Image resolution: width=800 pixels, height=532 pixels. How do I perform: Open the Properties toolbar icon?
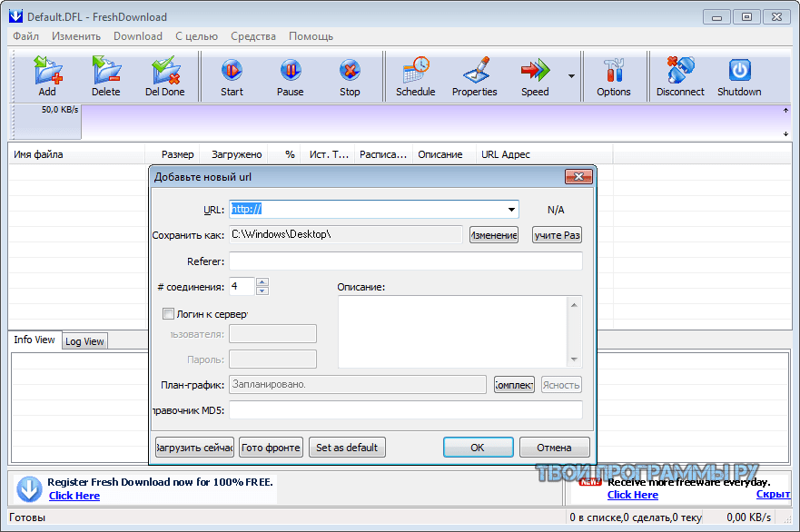[475, 76]
